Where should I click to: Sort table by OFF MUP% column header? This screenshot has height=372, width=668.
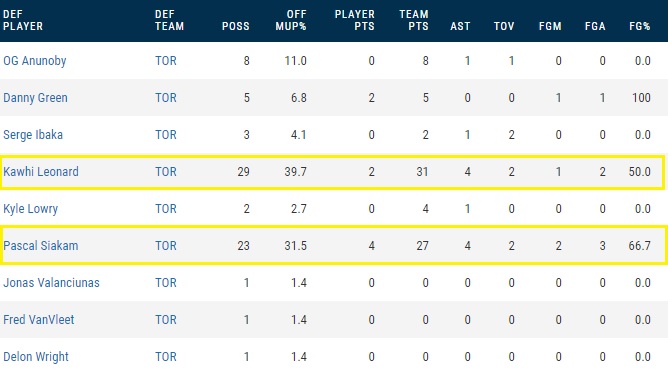(x=291, y=20)
